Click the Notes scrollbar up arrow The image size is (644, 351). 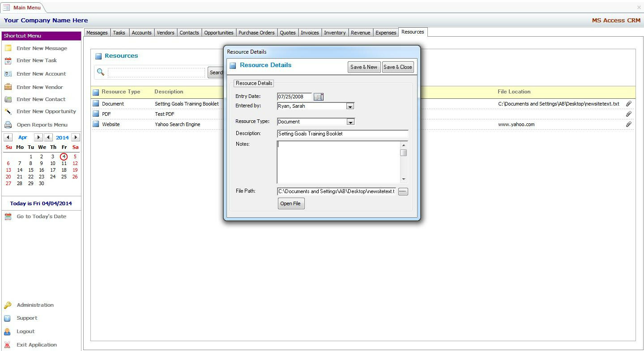[404, 145]
